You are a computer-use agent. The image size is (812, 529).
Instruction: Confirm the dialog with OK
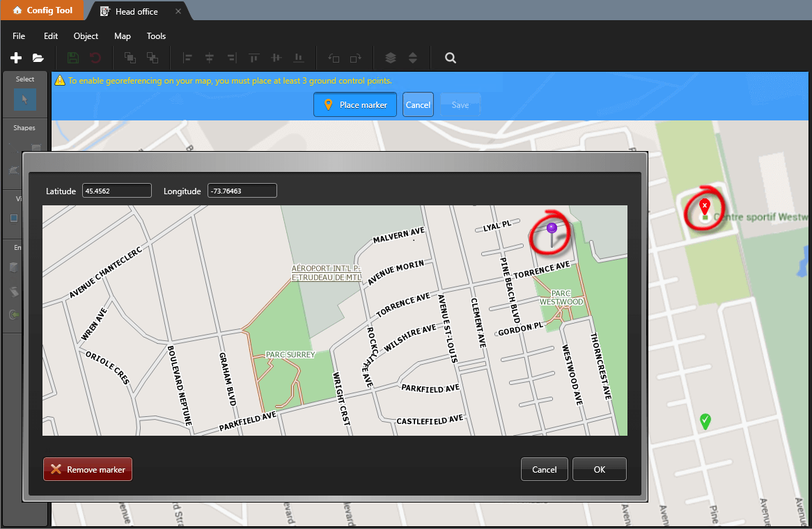(x=599, y=470)
